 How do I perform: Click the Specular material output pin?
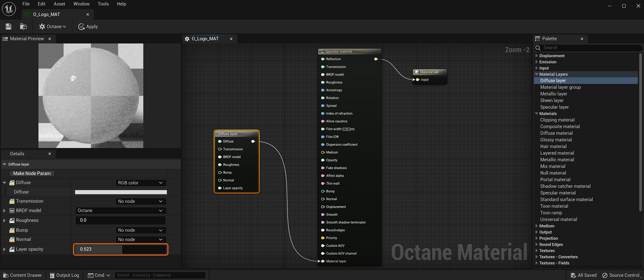click(376, 59)
